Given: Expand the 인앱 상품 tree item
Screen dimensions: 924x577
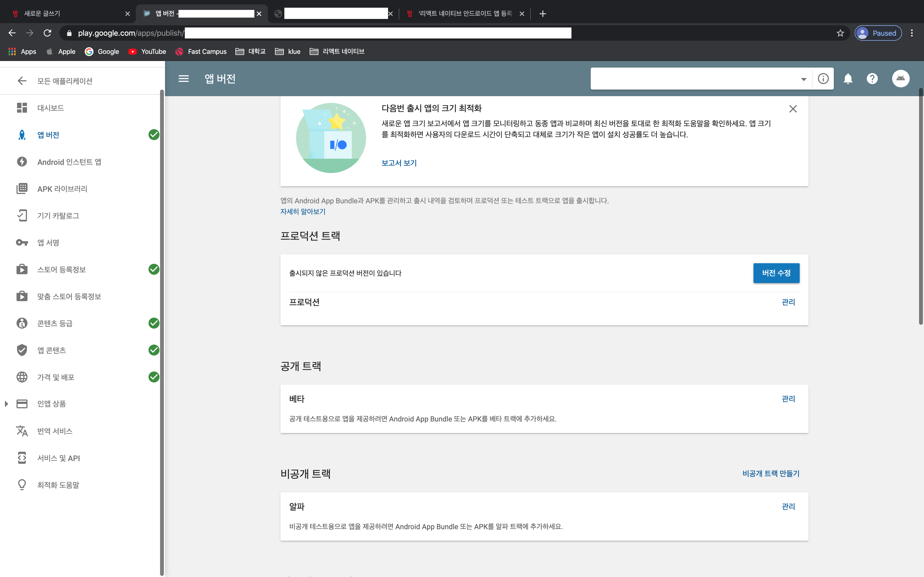Looking at the screenshot, I should [7, 404].
